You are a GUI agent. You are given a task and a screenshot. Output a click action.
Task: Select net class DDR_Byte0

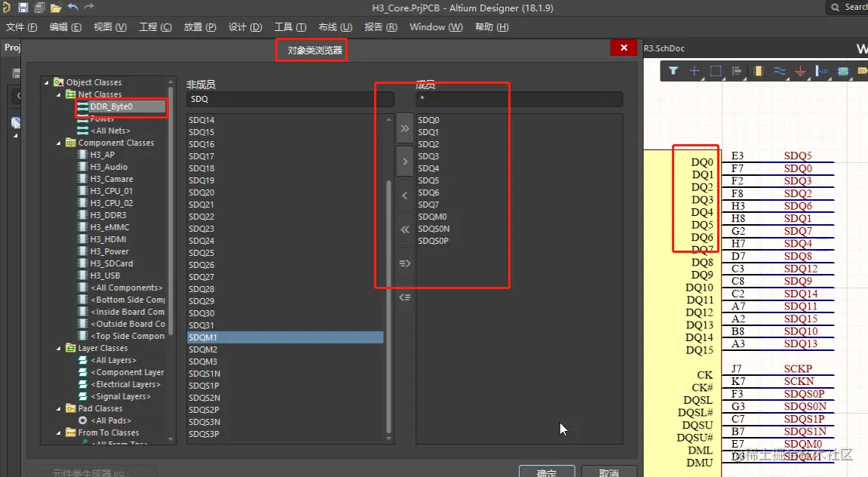coord(121,106)
